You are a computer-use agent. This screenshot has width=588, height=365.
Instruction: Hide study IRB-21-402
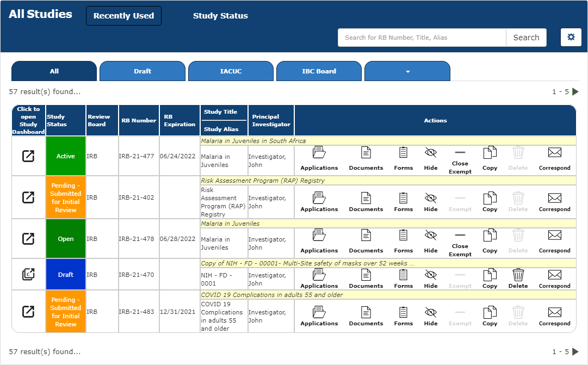coord(430,201)
